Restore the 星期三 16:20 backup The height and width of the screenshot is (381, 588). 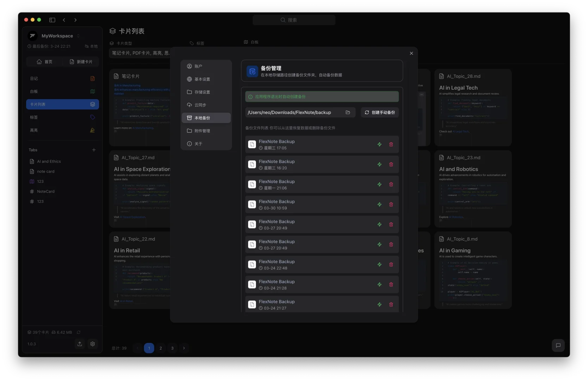379,164
